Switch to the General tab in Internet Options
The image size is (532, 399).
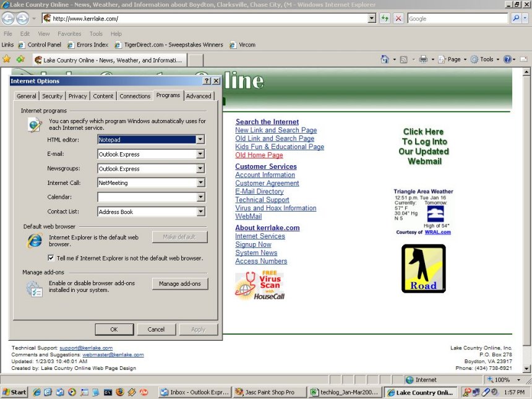(27, 96)
